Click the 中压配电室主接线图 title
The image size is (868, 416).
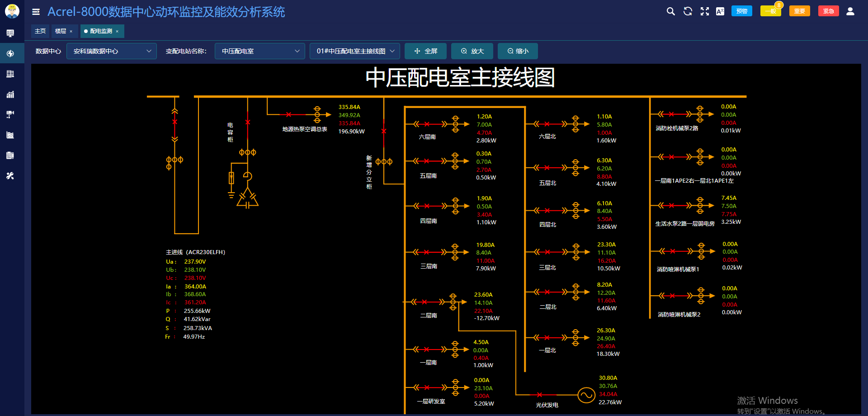pos(460,77)
